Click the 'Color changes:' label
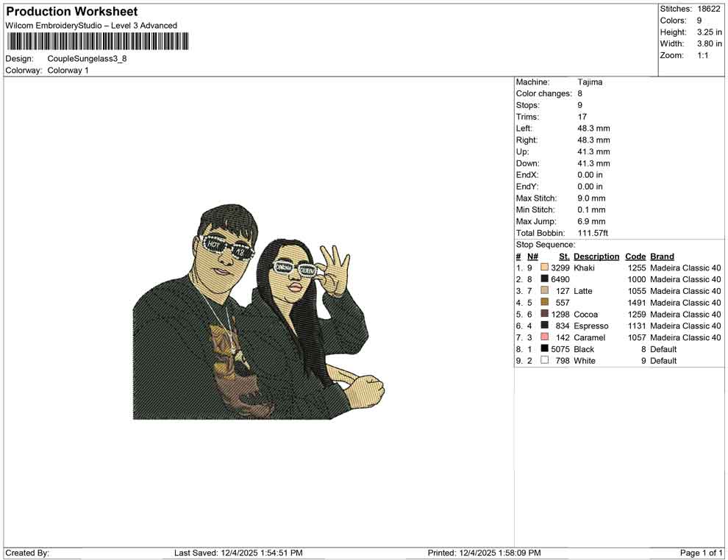The image size is (728, 560). (544, 94)
